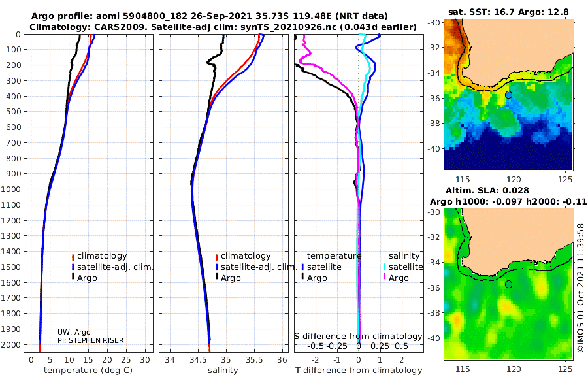Click the 'salinity' x-axis label
588x379 pixels.
point(223,371)
